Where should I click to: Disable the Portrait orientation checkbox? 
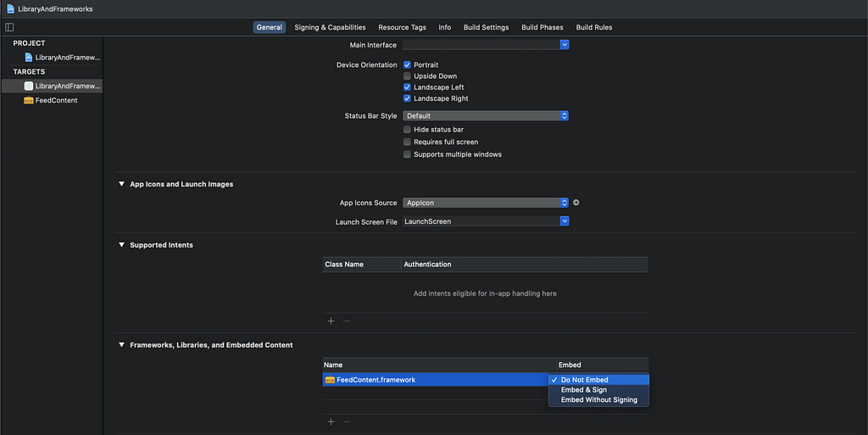tap(407, 65)
